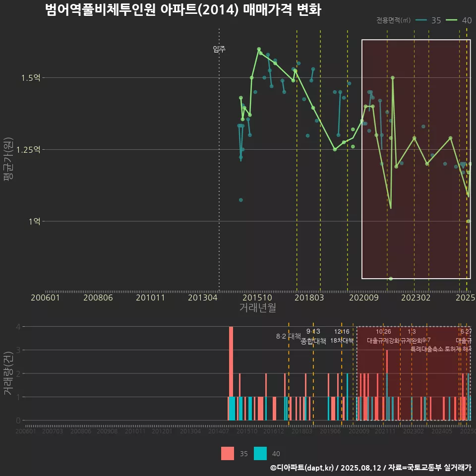The image size is (476, 476).
Task: Click 201201 on the volume chart x-axis
Action: pyautogui.click(x=162, y=431)
